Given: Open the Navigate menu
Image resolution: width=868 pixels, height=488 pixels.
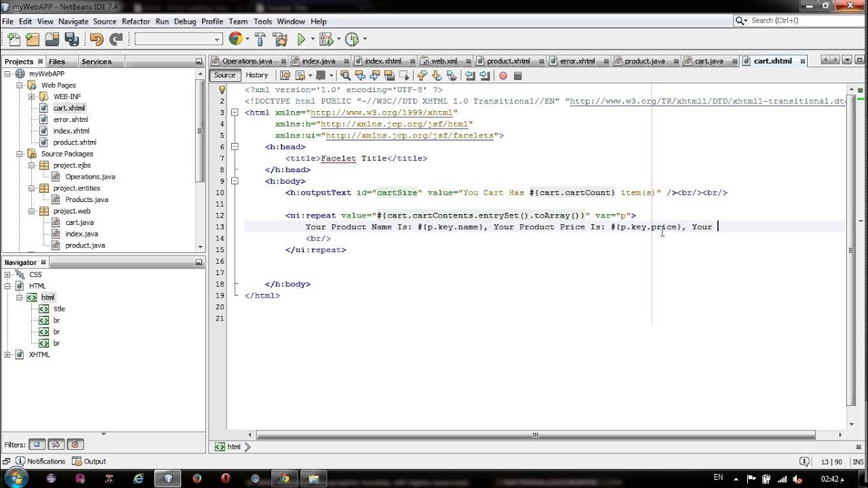Looking at the screenshot, I should point(73,22).
